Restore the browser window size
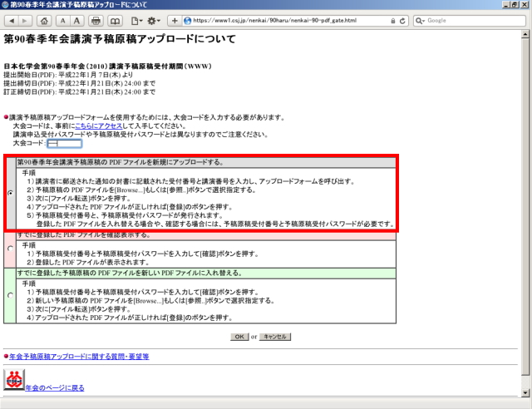532x409 pixels. [x=515, y=4]
